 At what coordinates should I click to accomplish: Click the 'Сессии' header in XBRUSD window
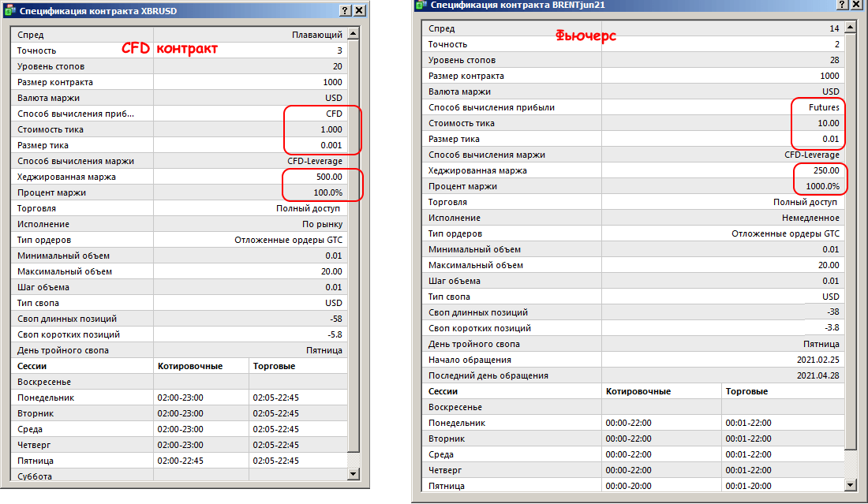pyautogui.click(x=32, y=366)
